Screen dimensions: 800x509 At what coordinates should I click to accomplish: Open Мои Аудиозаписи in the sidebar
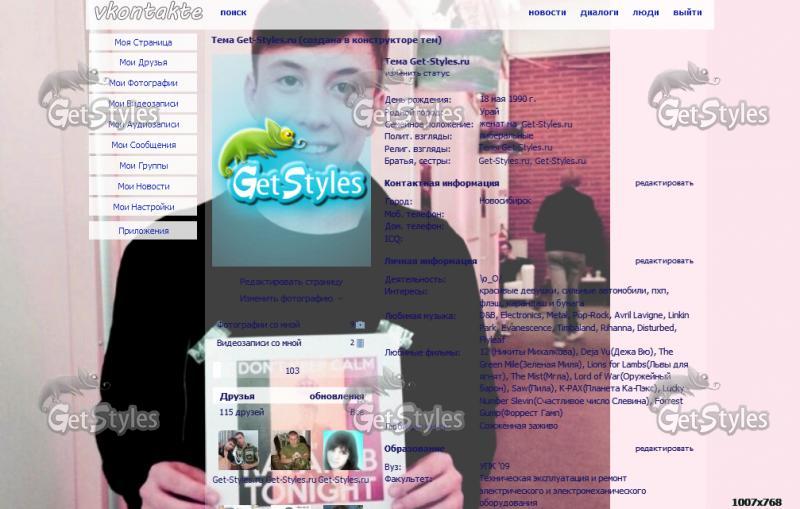[143, 124]
